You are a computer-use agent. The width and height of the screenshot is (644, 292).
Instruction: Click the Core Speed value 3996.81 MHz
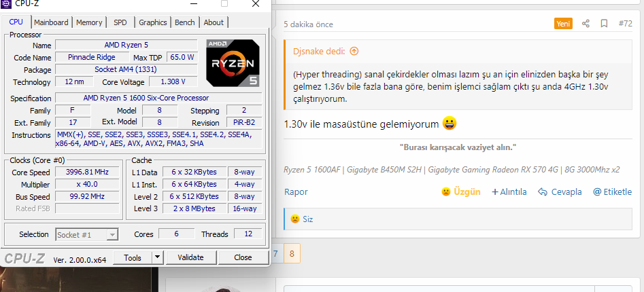coord(87,172)
